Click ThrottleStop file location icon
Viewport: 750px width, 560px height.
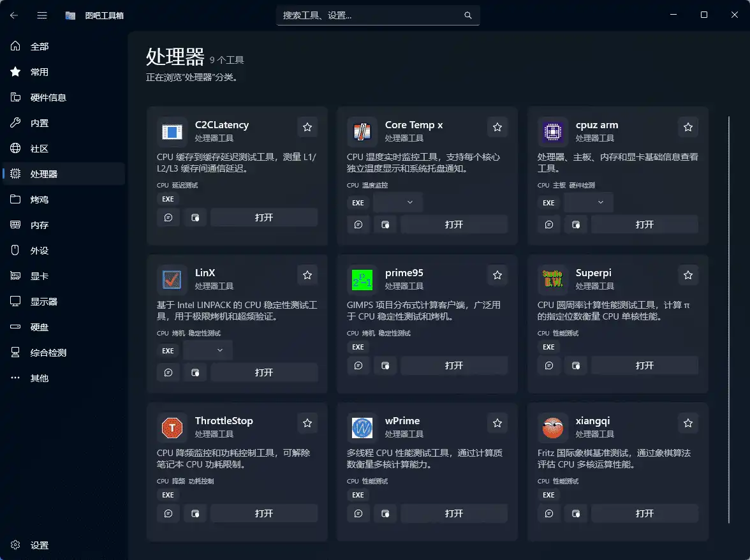point(195,513)
